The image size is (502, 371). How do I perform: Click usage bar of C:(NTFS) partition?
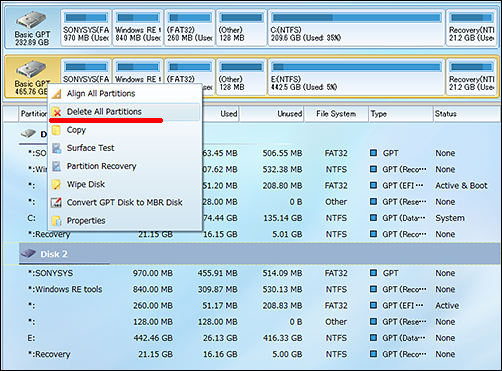click(x=356, y=18)
